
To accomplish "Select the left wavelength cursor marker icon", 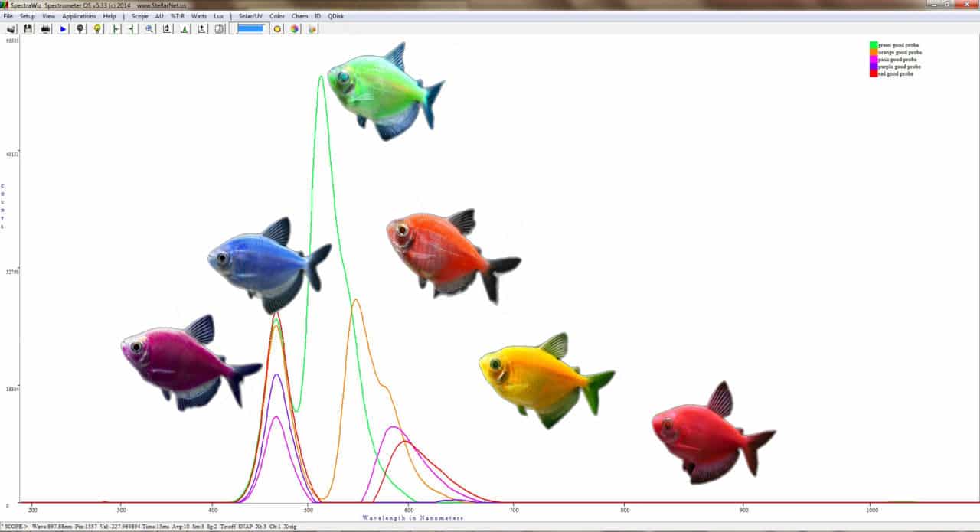I will pyautogui.click(x=116, y=28).
